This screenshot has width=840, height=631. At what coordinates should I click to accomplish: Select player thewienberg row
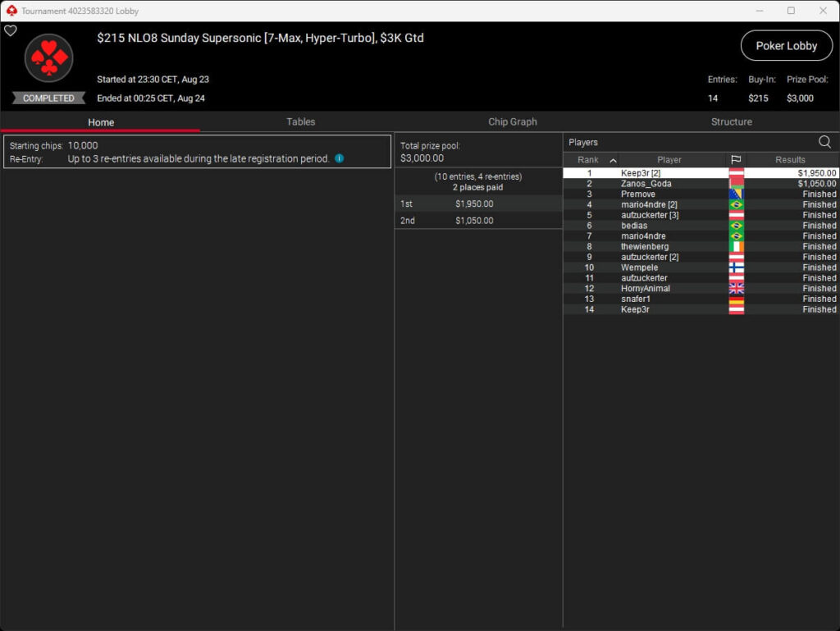[x=701, y=246]
